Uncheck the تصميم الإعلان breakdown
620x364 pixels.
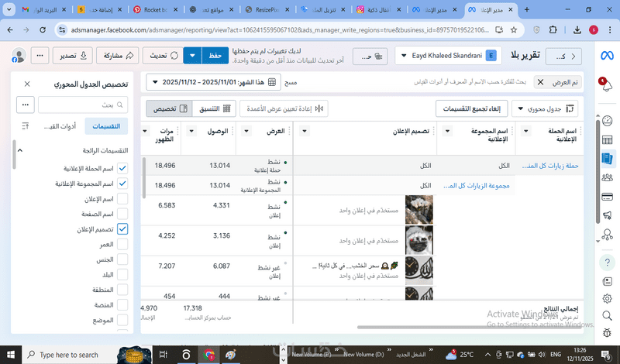click(x=122, y=228)
